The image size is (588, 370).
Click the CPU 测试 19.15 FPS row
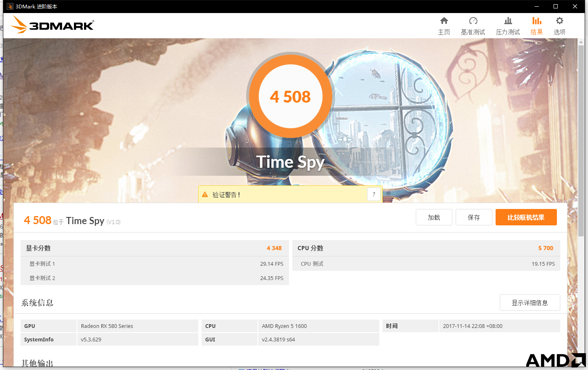click(x=426, y=264)
